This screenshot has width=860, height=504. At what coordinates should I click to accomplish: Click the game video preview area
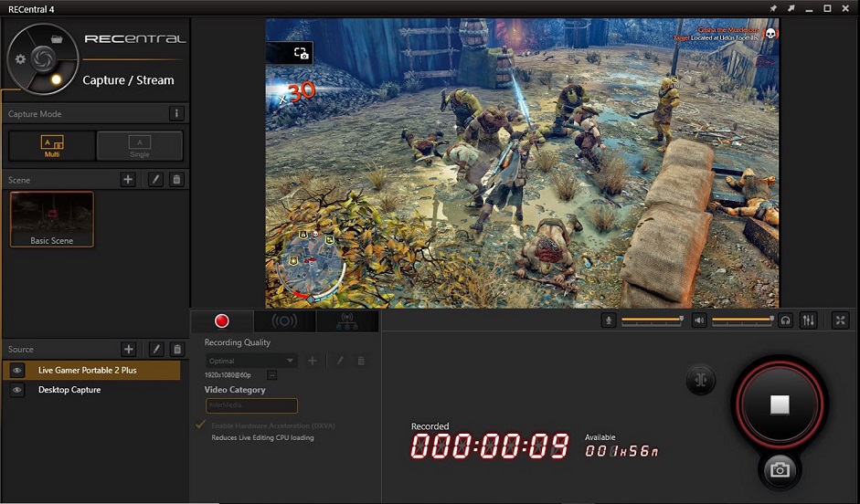[522, 163]
